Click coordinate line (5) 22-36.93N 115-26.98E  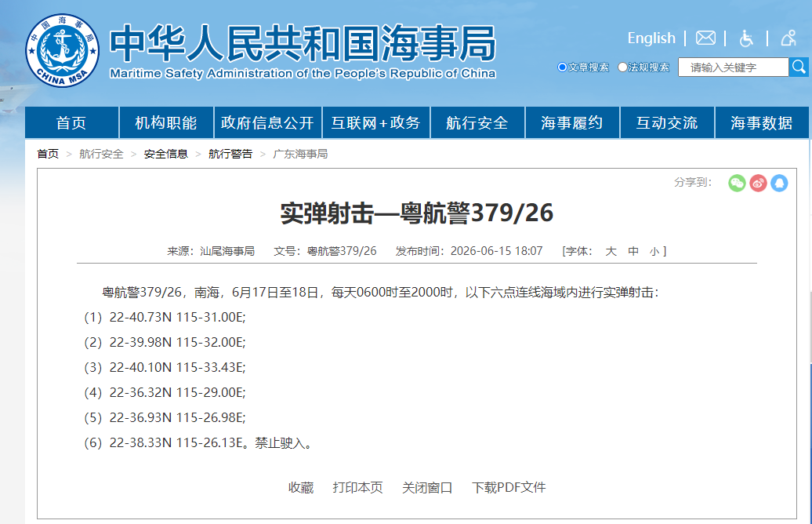165,418
